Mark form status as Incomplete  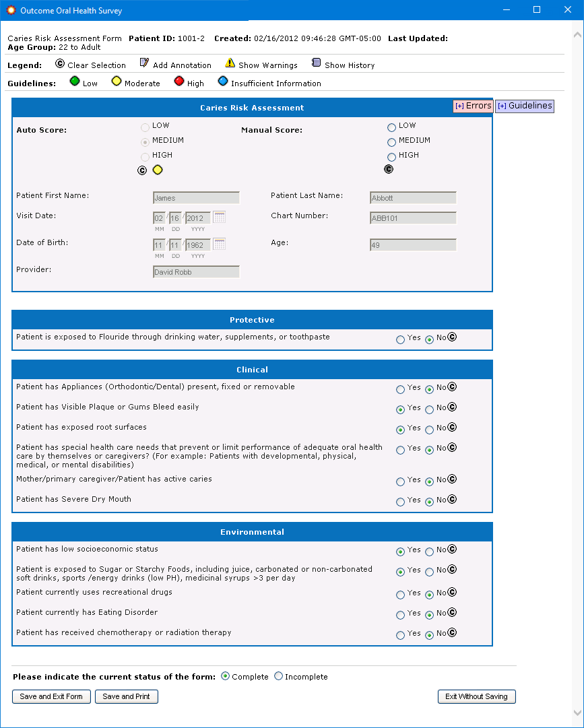(279, 676)
